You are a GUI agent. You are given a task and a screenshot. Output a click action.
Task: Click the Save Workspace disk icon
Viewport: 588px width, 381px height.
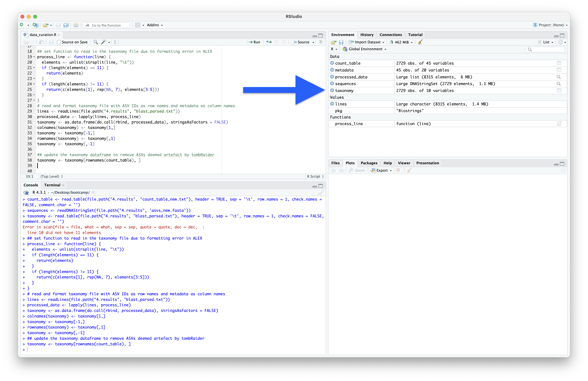341,42
